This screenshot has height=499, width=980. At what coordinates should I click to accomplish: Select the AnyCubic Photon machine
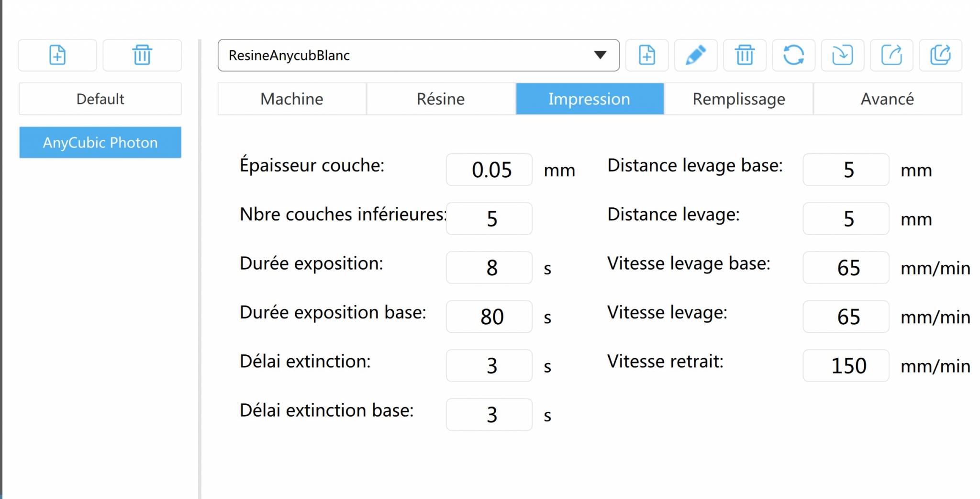pos(100,143)
